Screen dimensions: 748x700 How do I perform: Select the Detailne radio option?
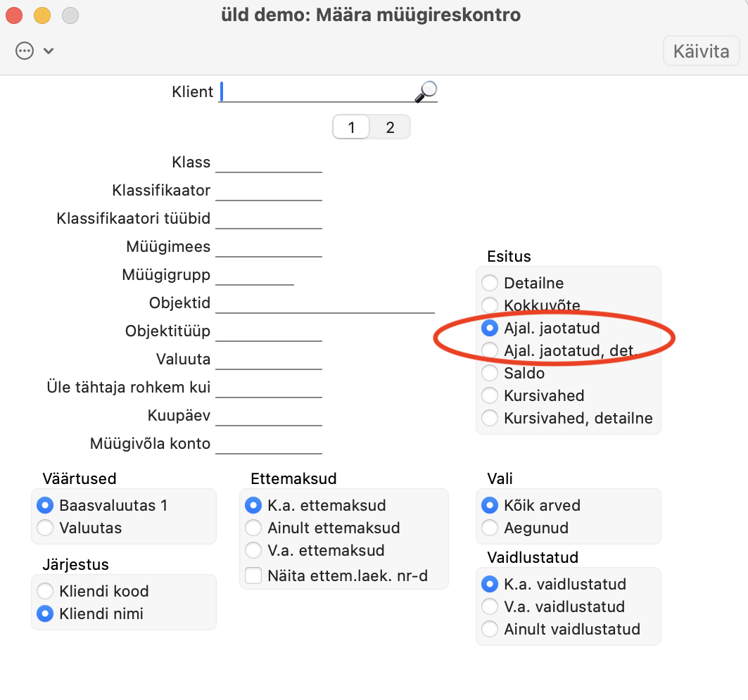(x=490, y=284)
